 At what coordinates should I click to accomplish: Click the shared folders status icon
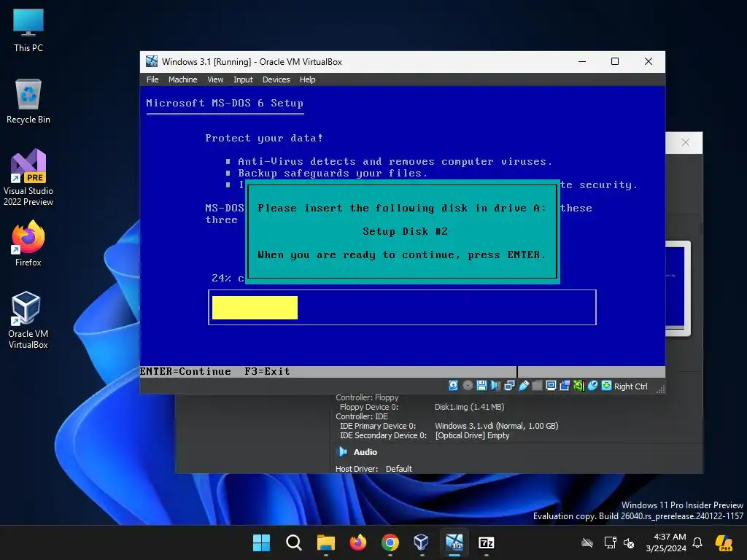538,386
